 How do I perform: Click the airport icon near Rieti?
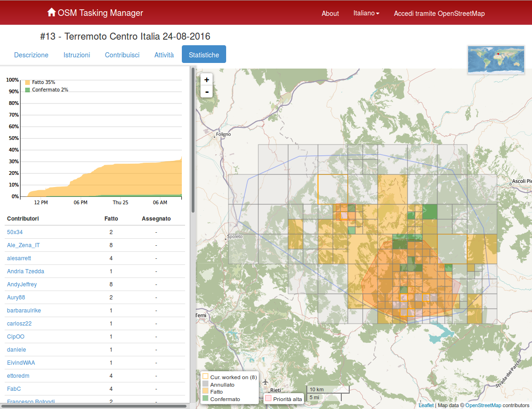pyautogui.click(x=266, y=383)
